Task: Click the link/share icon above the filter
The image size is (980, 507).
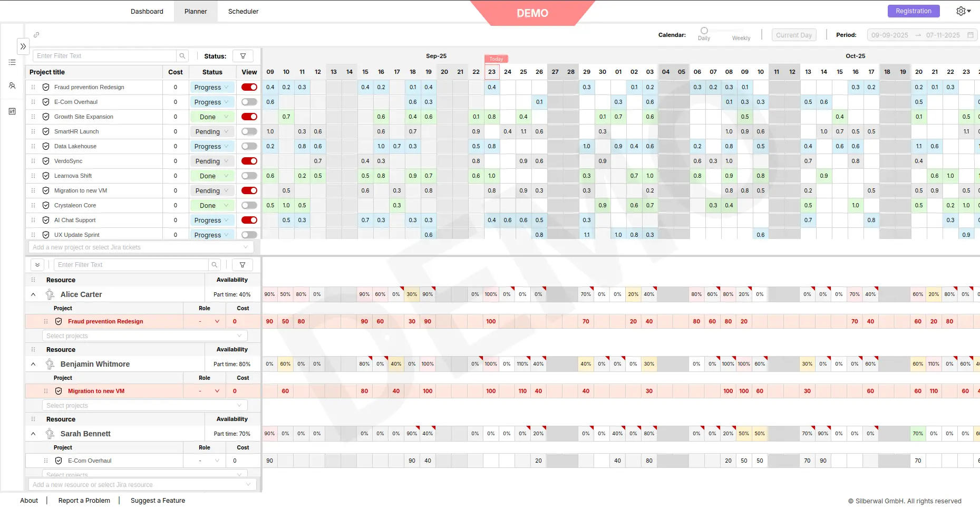Action: coord(36,35)
